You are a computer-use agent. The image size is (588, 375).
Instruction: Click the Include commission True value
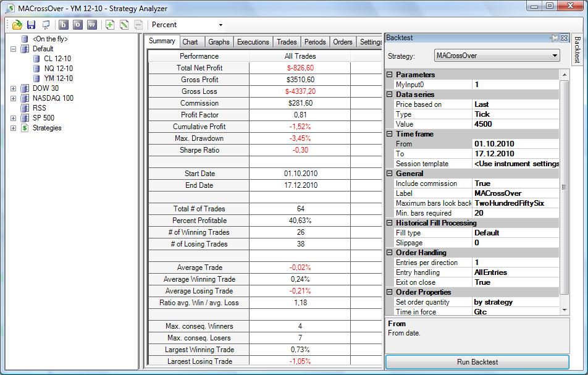coord(516,183)
